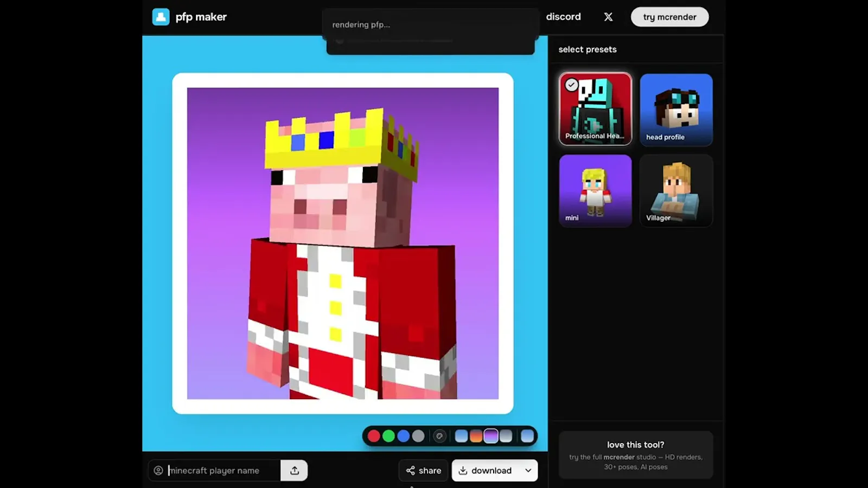The height and width of the screenshot is (488, 868).
Task: Open the custom color palette icon
Action: point(439,436)
